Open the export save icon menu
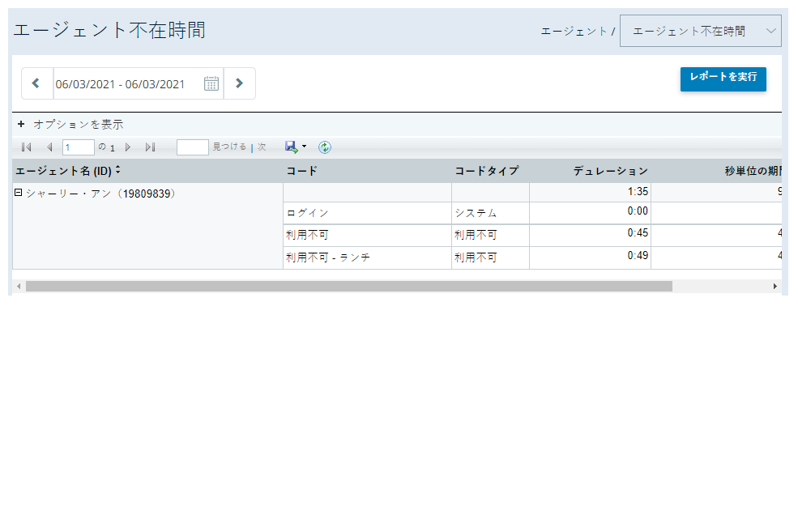The height and width of the screenshot is (532, 798). [291, 147]
